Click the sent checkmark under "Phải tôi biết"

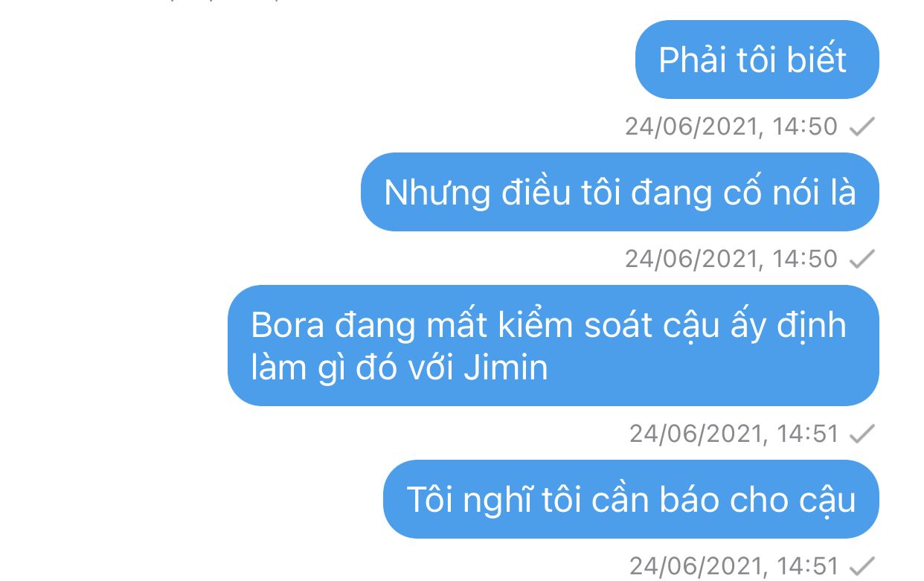[x=862, y=127]
